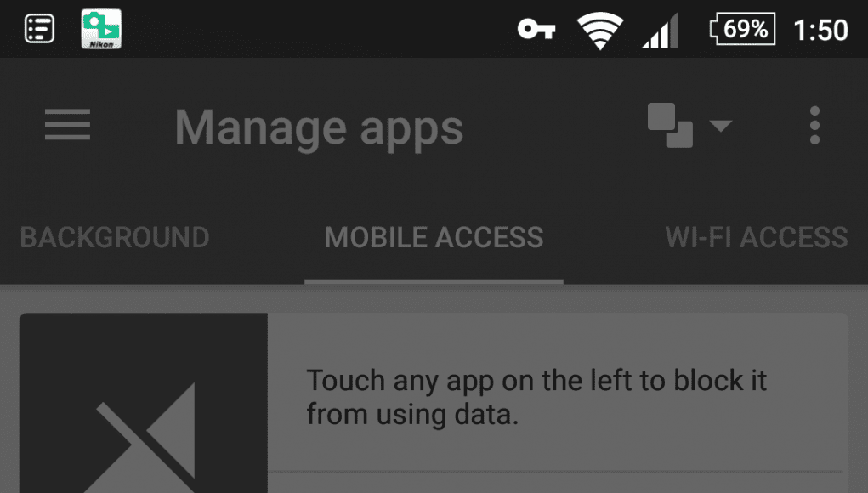
Task: Click the underline indicator beneath MOBILE ACCESS
Action: [x=434, y=281]
